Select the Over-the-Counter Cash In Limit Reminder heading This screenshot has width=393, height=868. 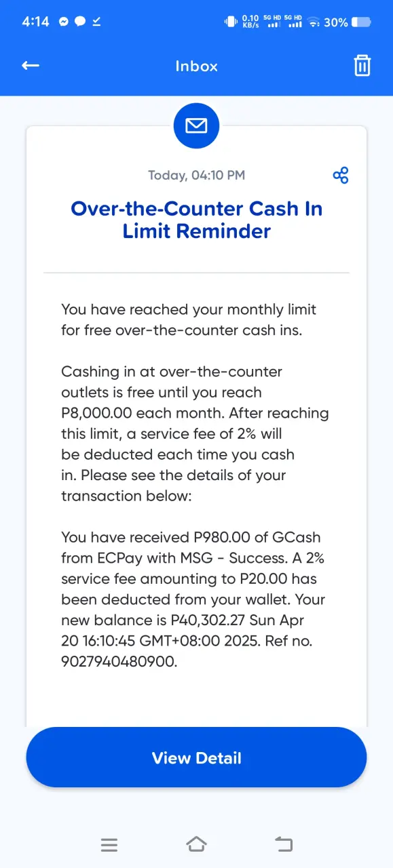click(x=196, y=219)
